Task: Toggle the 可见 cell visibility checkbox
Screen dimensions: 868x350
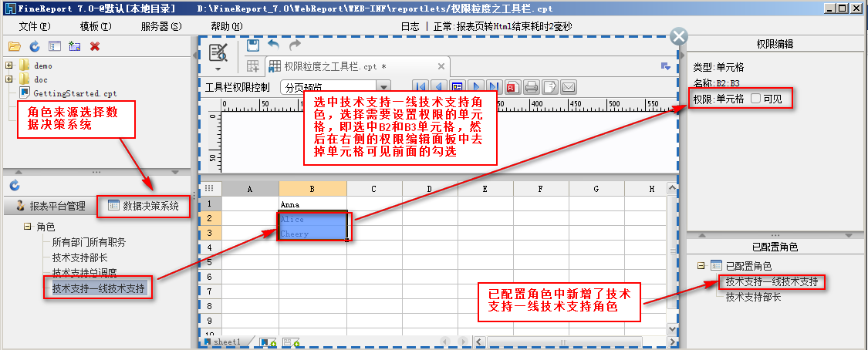Action: [755, 99]
